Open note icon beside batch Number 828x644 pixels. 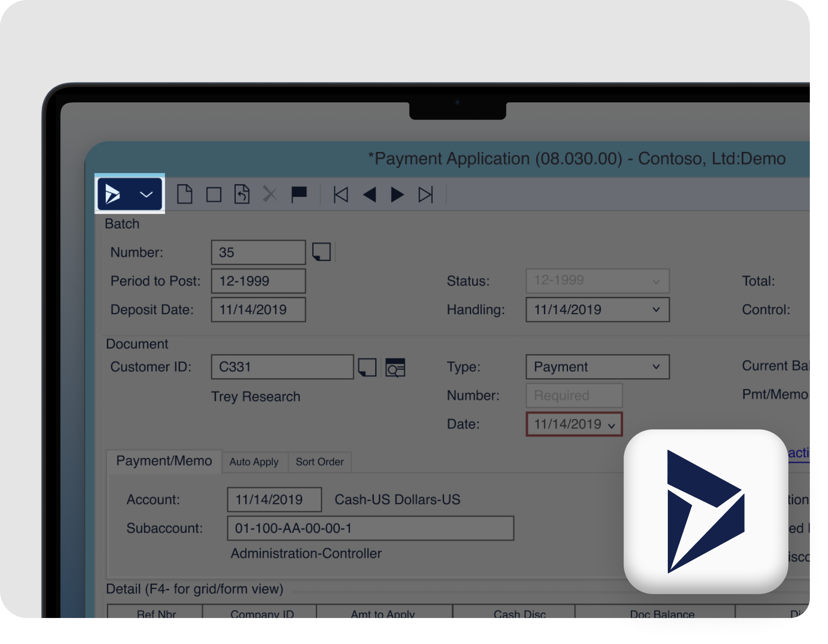click(x=322, y=252)
